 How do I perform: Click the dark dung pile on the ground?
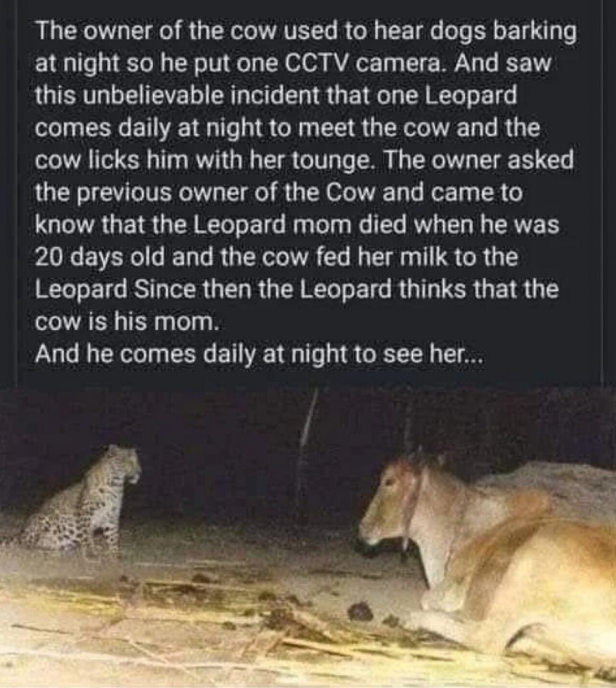point(362,611)
